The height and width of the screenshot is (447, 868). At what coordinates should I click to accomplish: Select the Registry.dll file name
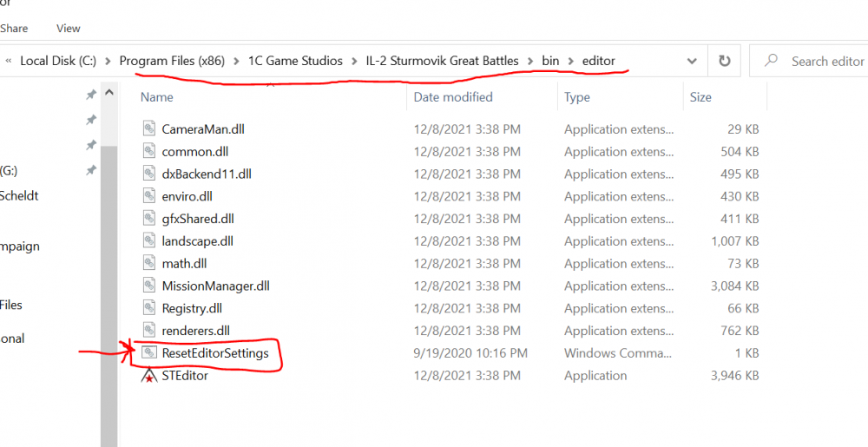[192, 308]
